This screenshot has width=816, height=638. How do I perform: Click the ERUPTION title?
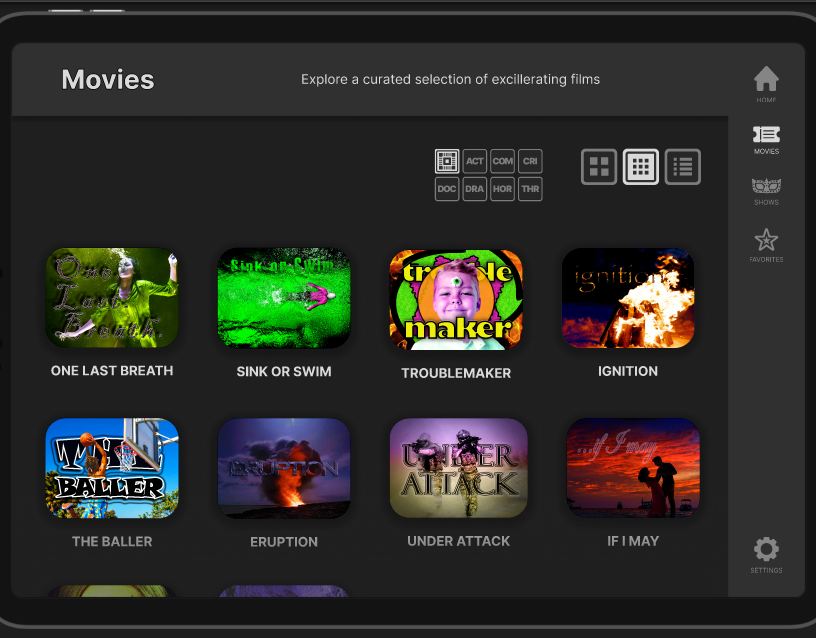[284, 542]
